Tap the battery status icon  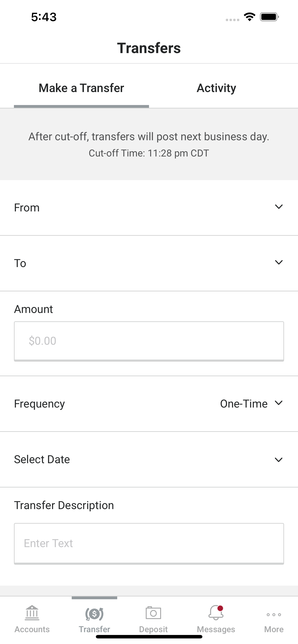click(269, 17)
